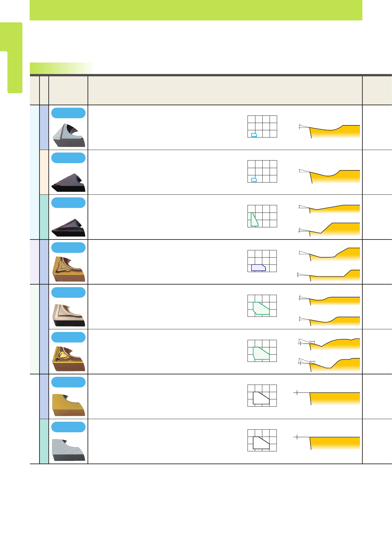Select the grid chart with purple shaded region
392x554 pixels.
(x=262, y=261)
